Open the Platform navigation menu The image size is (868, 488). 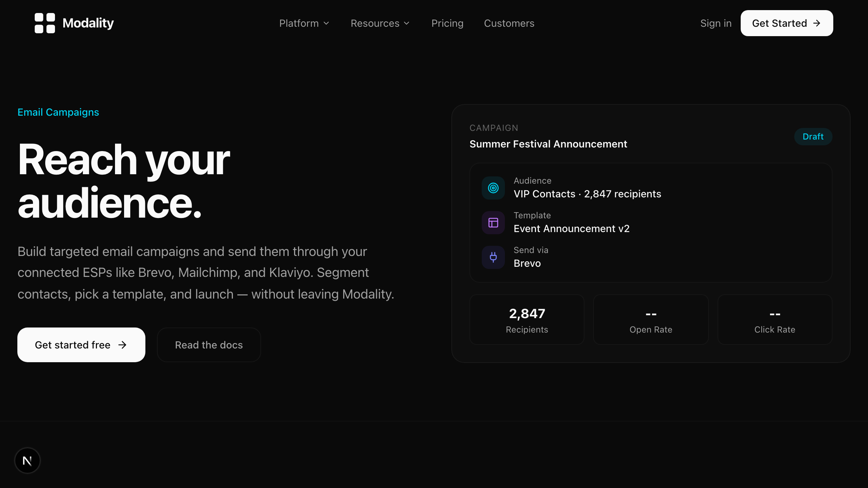point(304,23)
